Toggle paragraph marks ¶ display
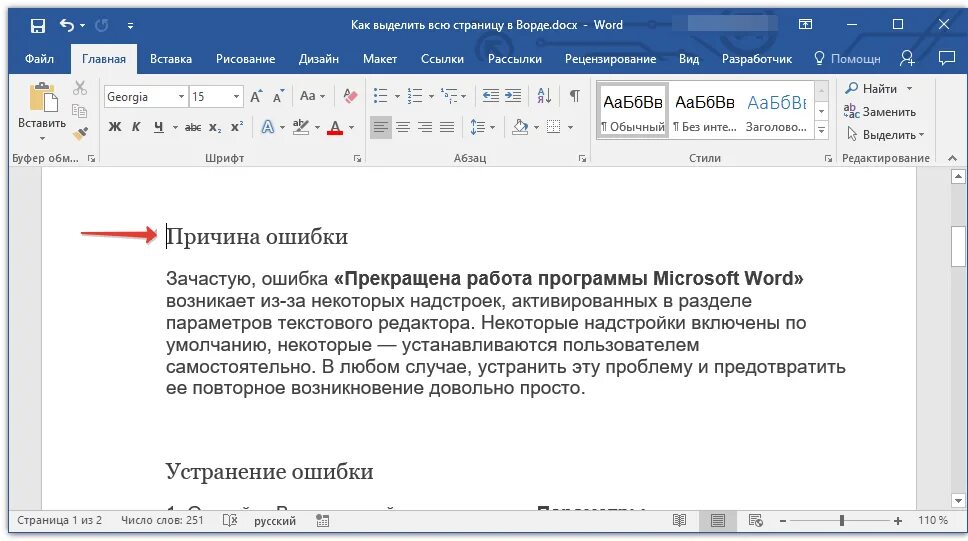Viewport: 968px width, 541px height. tap(575, 96)
